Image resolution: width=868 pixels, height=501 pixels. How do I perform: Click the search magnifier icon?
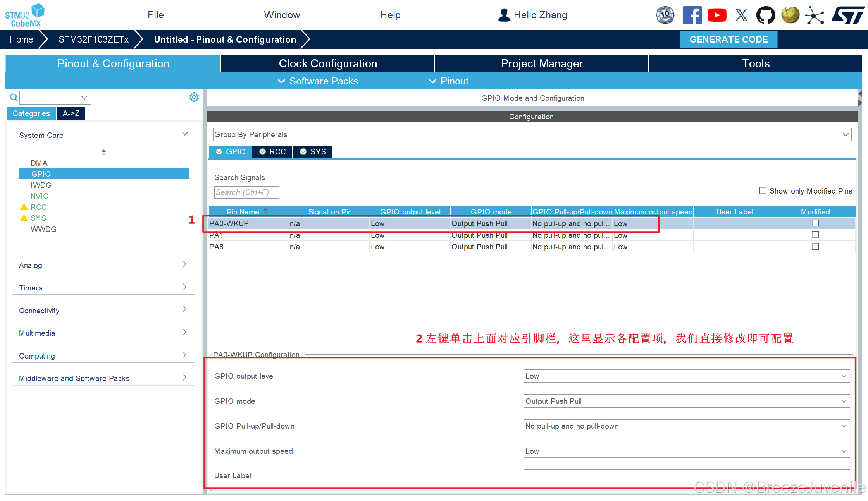(x=14, y=97)
